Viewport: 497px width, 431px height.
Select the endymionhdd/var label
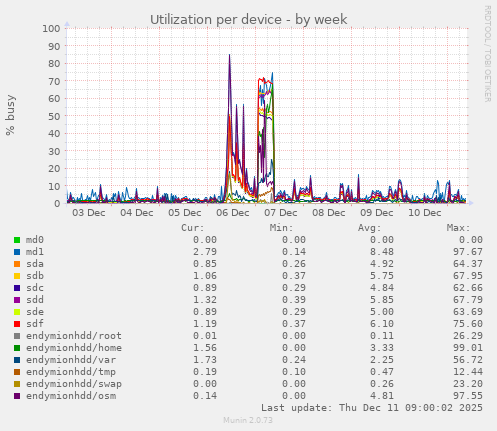click(71, 360)
